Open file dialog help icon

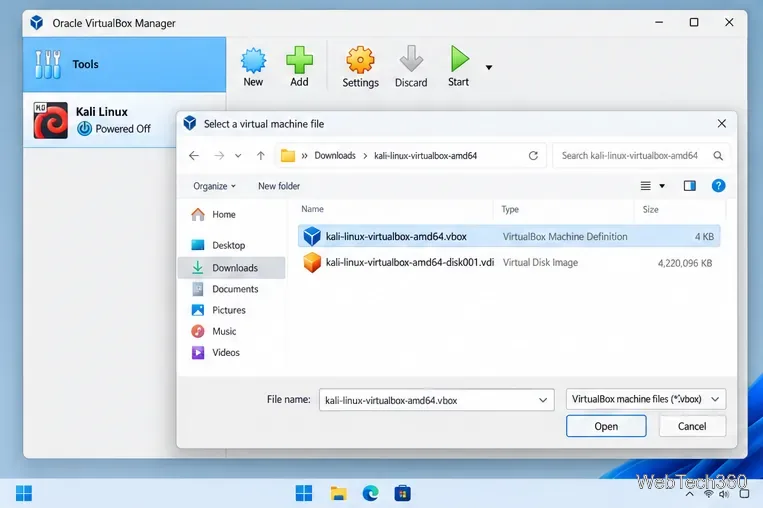point(718,186)
